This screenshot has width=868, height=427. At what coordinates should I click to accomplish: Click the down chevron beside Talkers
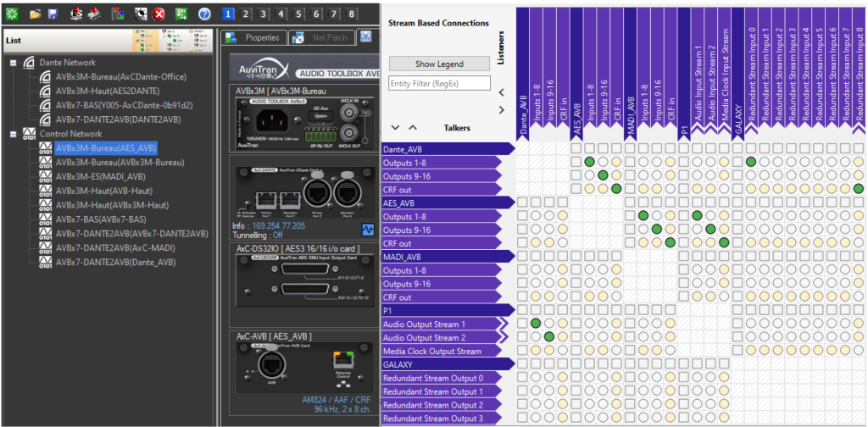click(395, 128)
